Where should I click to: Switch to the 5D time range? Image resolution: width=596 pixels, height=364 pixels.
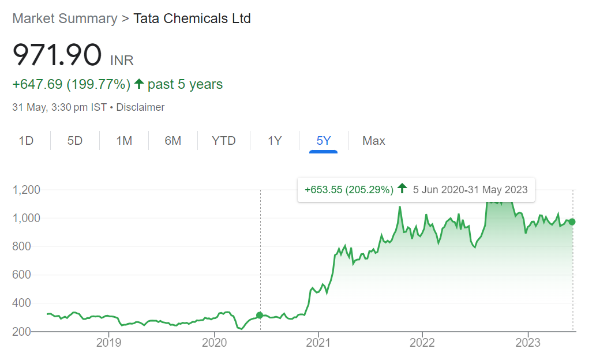(75, 141)
